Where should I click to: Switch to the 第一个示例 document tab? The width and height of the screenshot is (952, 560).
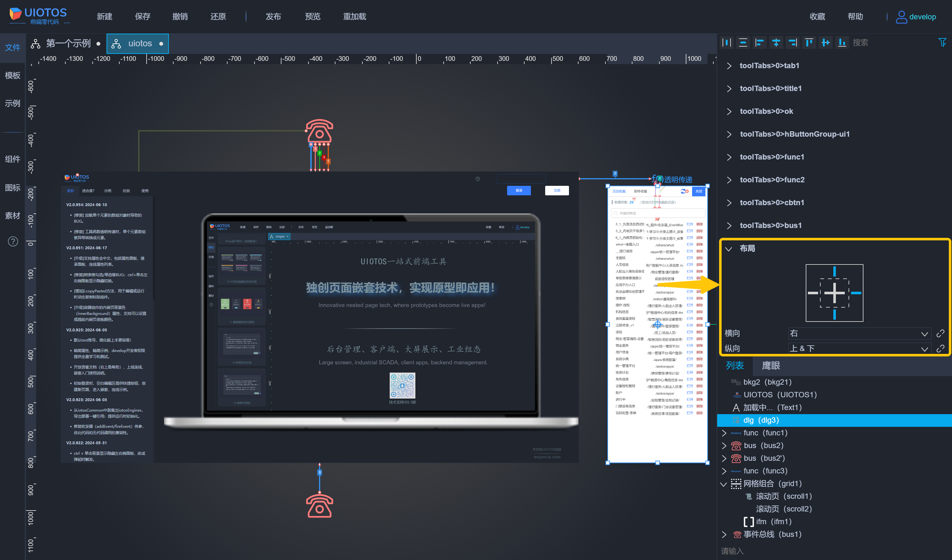(x=68, y=43)
